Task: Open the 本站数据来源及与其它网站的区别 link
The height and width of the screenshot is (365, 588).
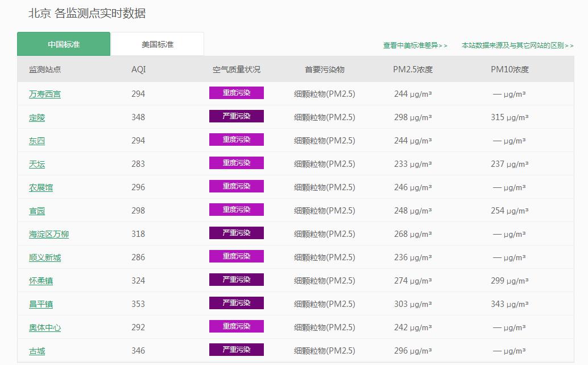Action: (x=517, y=46)
